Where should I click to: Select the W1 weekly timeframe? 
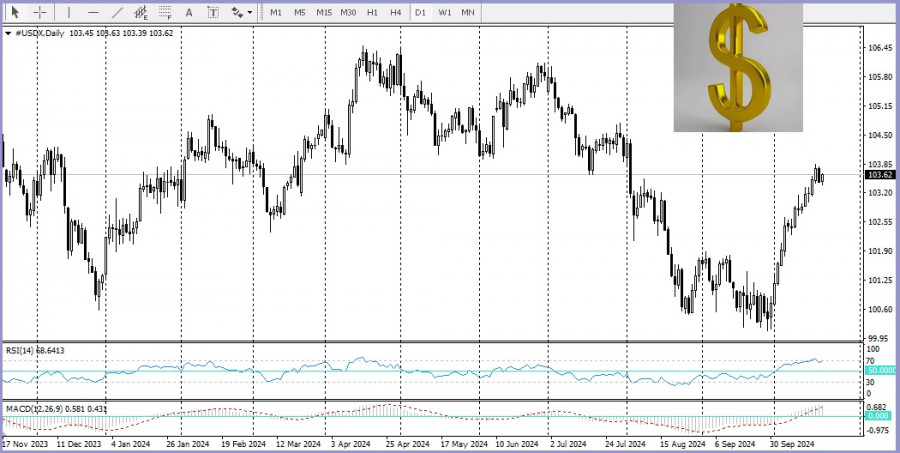pos(445,12)
